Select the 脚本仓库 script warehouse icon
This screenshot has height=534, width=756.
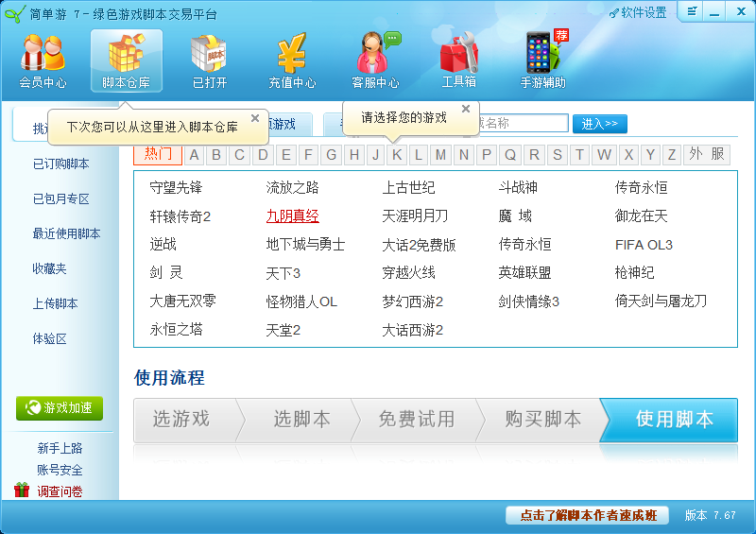126,60
